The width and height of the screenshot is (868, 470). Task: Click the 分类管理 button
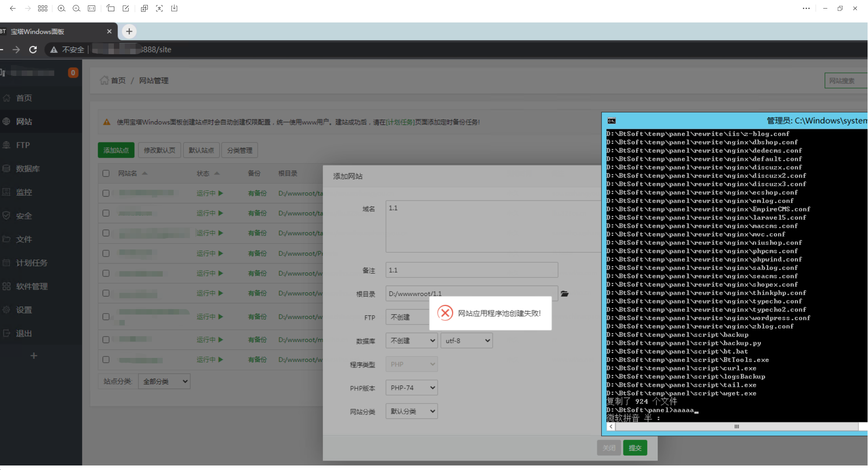[240, 150]
